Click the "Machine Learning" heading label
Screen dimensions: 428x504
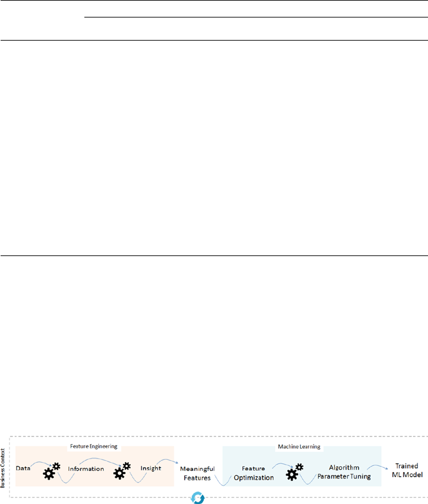[x=299, y=447]
